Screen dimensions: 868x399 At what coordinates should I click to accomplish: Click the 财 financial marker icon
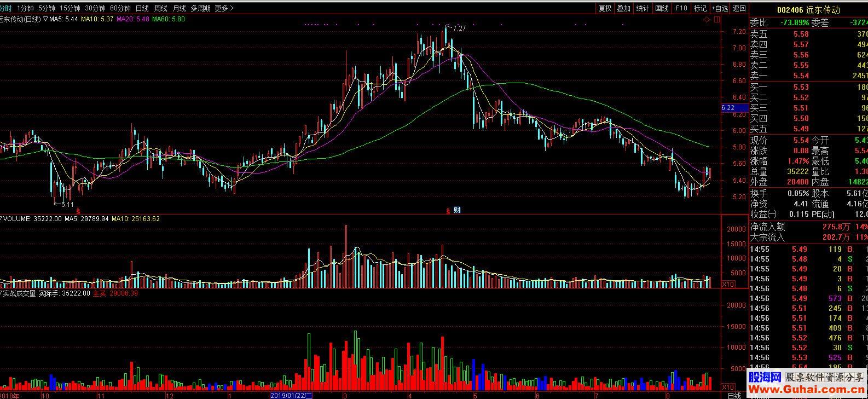pyautogui.click(x=456, y=210)
